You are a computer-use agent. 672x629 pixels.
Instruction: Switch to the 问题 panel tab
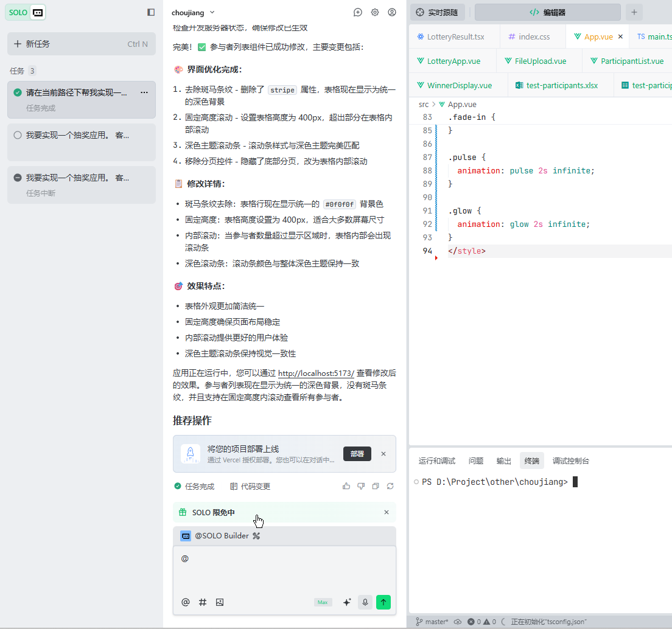tap(476, 461)
